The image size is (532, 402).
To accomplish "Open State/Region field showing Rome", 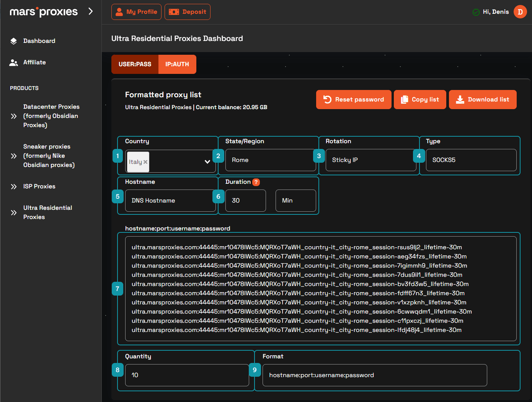I will coord(271,160).
